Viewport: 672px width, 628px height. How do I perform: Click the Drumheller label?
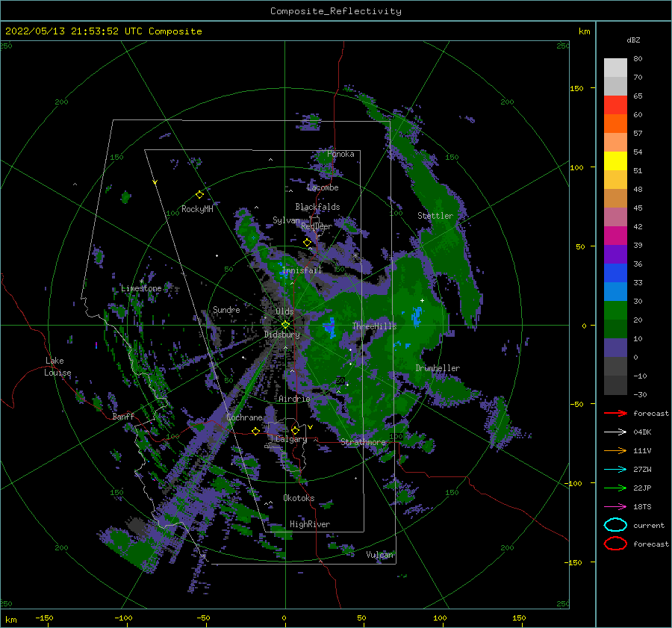[438, 368]
